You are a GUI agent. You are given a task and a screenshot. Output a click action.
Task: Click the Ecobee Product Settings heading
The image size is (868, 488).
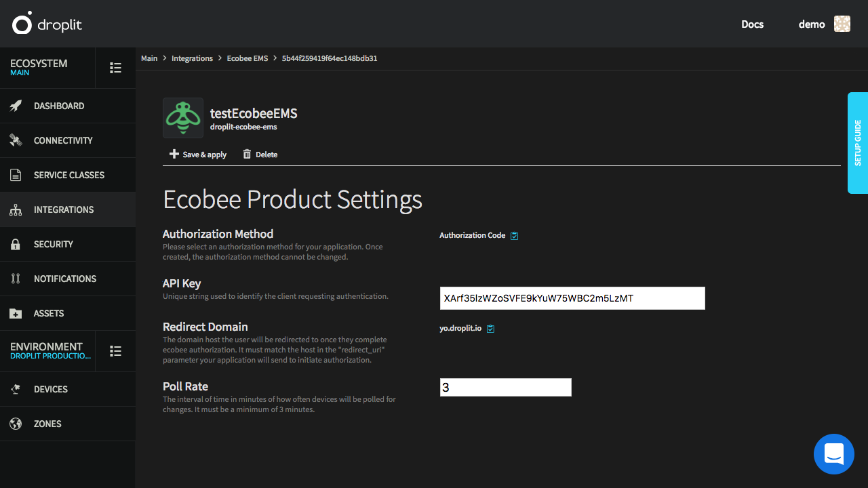(292, 199)
